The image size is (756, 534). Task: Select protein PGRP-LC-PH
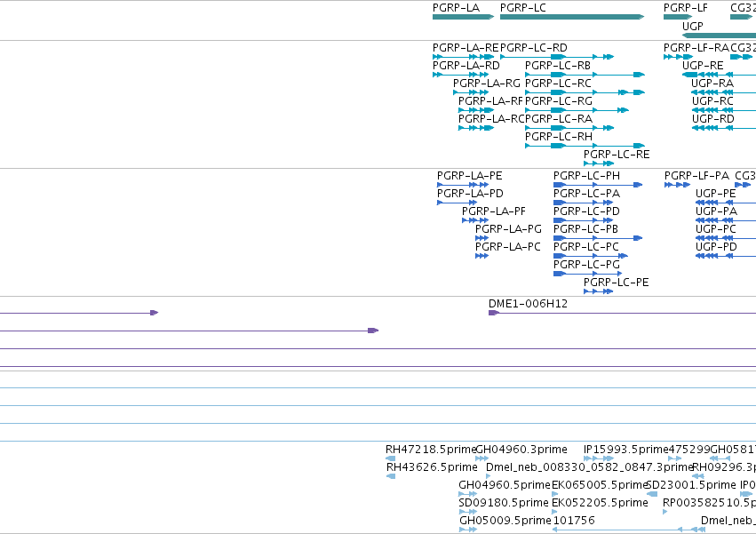coord(598,185)
